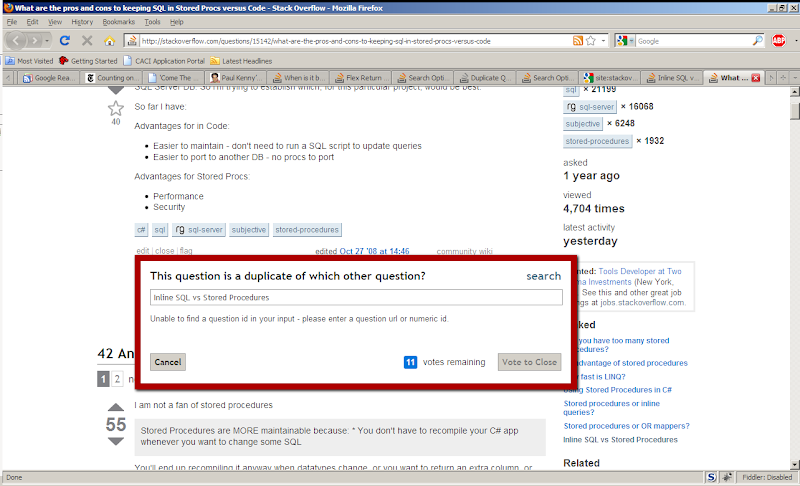The width and height of the screenshot is (800, 486).
Task: Open the View menu
Action: pyautogui.click(x=55, y=22)
